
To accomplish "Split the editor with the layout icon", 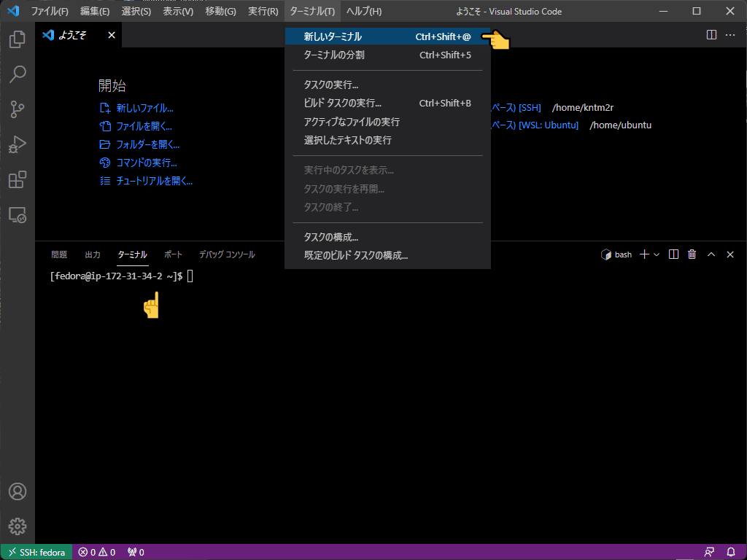I will tap(711, 35).
